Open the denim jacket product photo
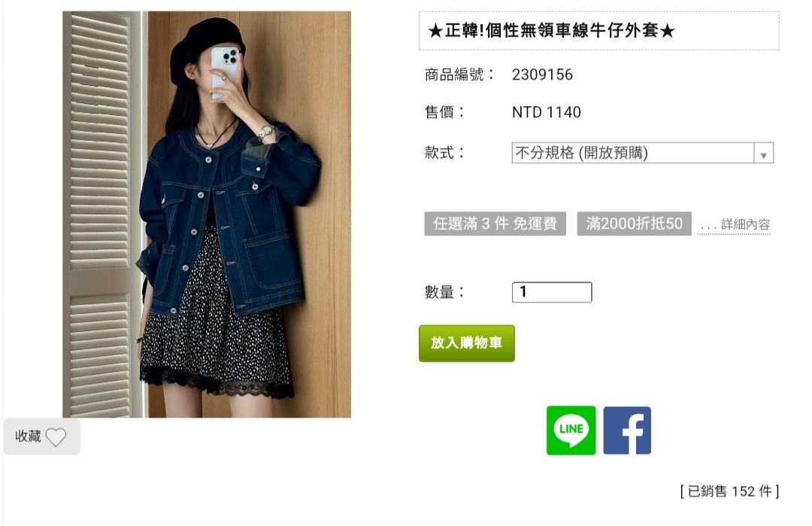This screenshot has height=526, width=812. coord(207,214)
